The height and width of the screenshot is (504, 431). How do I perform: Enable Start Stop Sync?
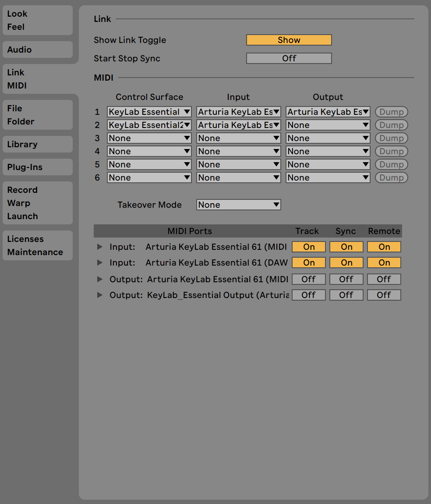click(289, 58)
